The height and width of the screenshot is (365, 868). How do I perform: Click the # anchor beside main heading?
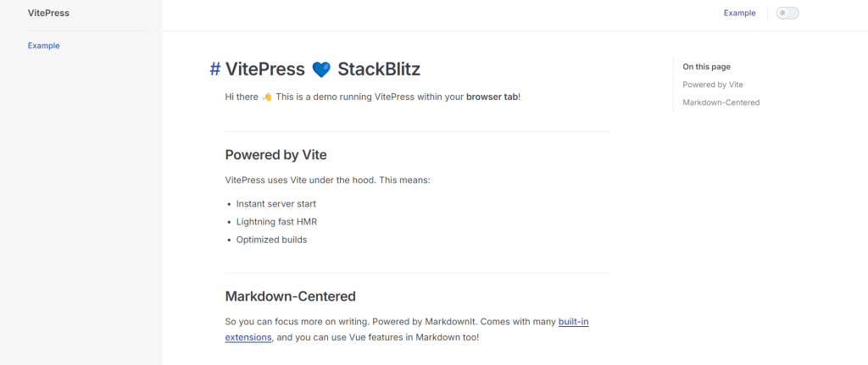pyautogui.click(x=214, y=69)
